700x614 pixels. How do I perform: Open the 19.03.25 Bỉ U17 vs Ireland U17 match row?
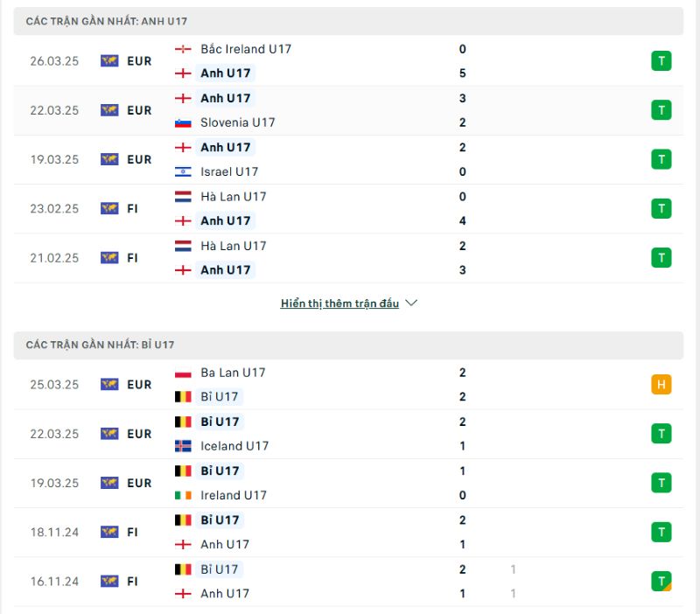pos(350,483)
